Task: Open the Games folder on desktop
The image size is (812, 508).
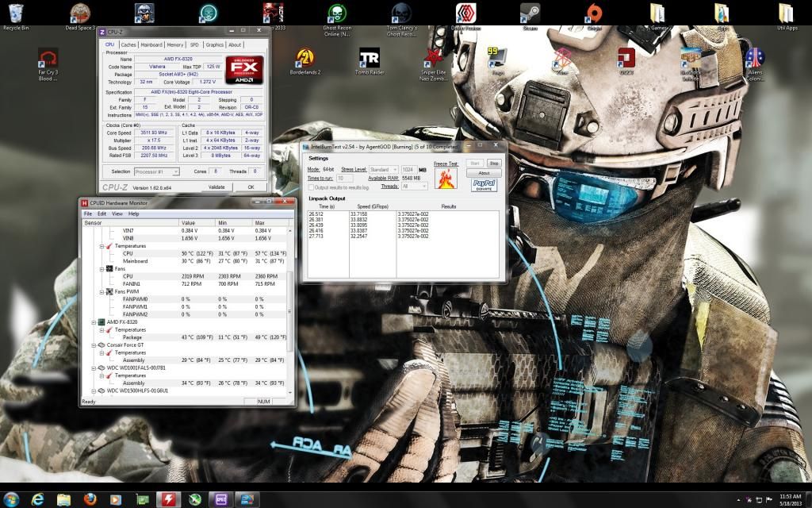Action: point(658,17)
